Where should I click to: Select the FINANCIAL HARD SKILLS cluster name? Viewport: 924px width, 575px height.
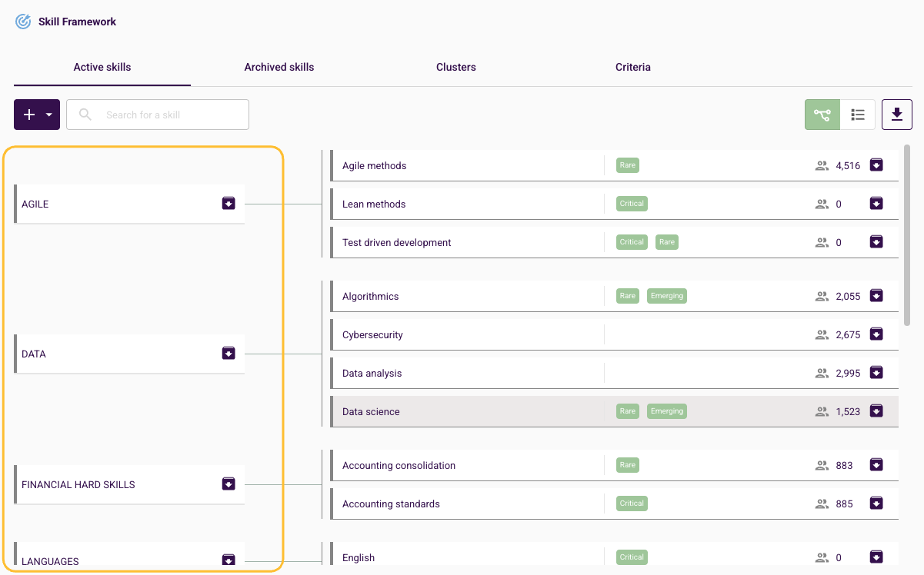[78, 484]
